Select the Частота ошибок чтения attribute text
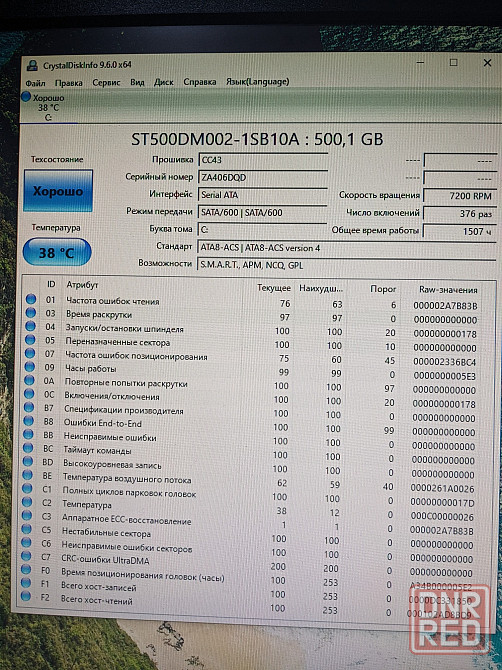This screenshot has height=670, width=502. (x=113, y=301)
